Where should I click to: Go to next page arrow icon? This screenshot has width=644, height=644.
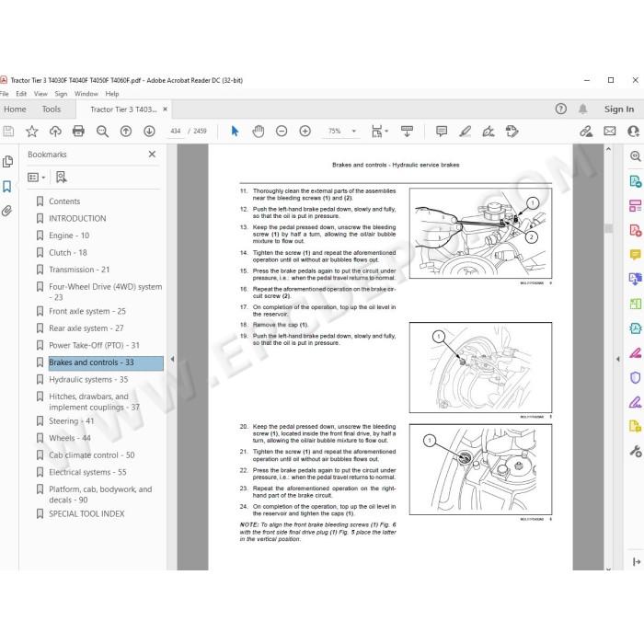[149, 132]
